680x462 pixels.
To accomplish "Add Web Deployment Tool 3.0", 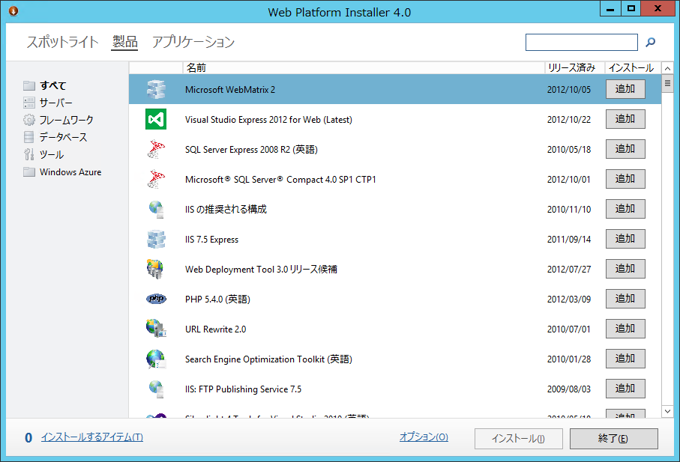I will 625,269.
